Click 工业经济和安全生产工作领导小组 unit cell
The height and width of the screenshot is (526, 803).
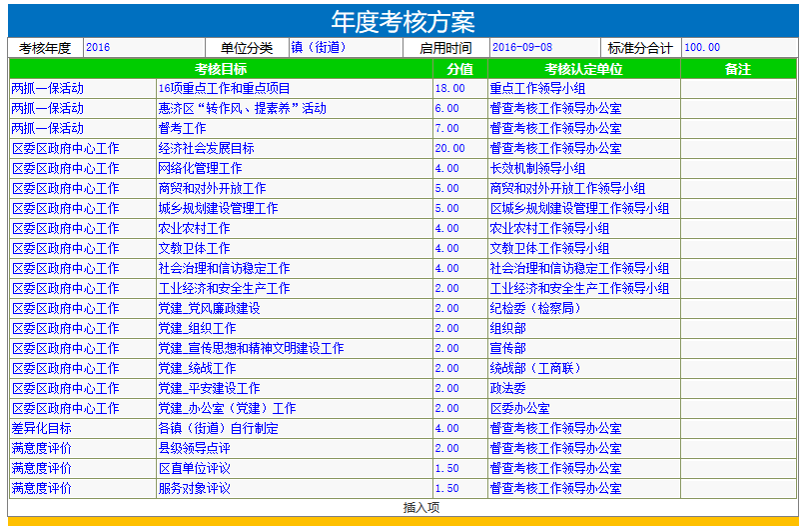point(584,288)
